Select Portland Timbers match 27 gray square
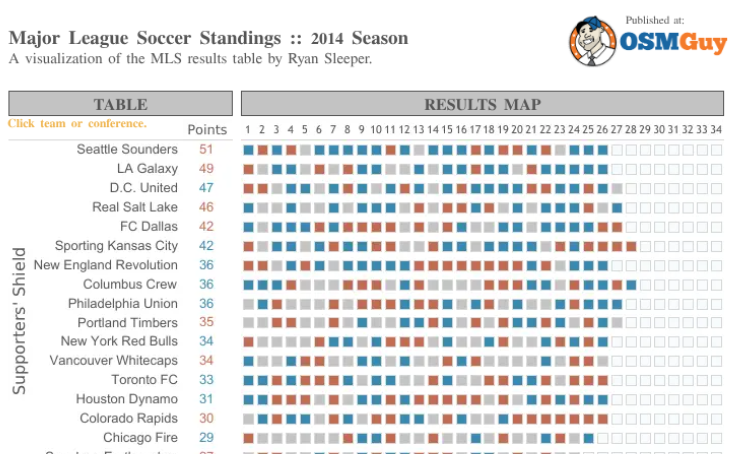 (617, 323)
